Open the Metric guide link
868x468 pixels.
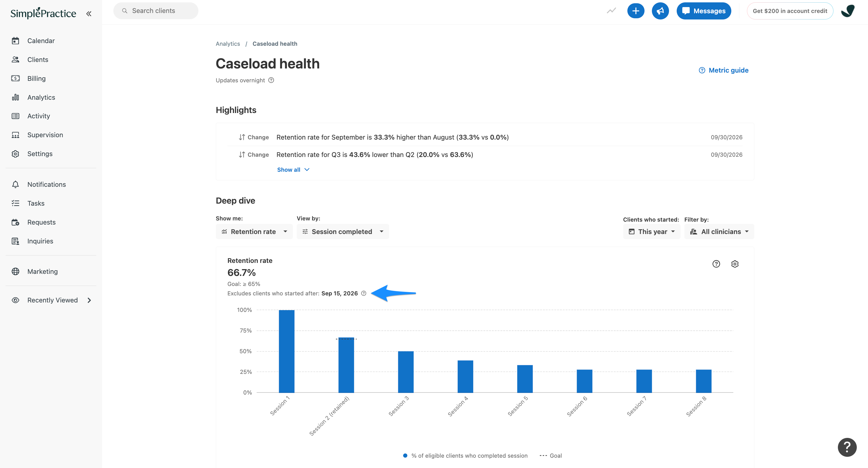click(723, 70)
